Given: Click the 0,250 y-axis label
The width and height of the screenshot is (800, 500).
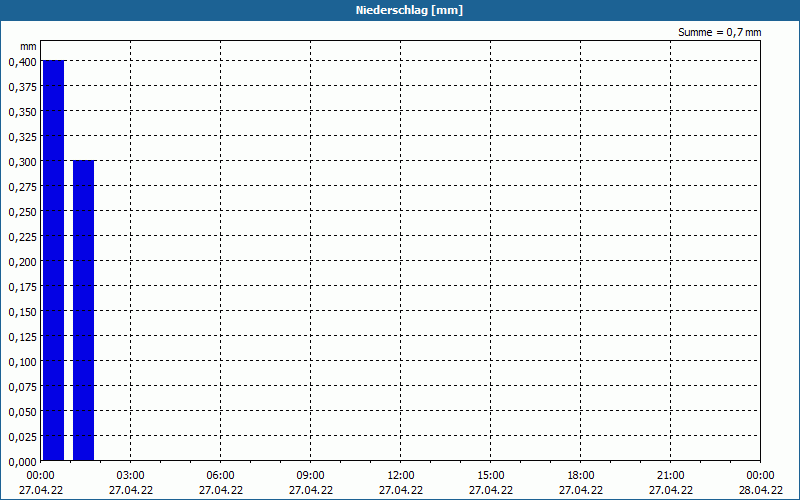Looking at the screenshot, I should 22,212.
